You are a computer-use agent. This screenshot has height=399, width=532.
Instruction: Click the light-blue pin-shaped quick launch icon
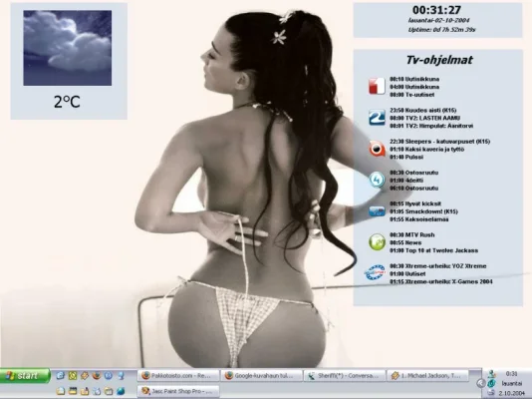point(121,376)
